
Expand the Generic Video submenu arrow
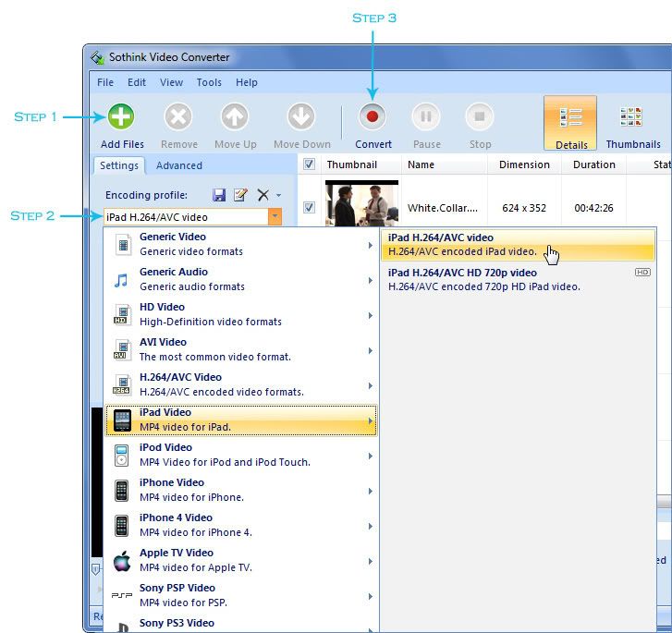tap(371, 245)
